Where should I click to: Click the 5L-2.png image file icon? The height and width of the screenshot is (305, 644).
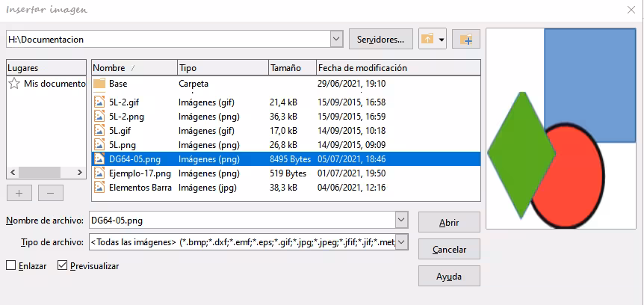[99, 117]
